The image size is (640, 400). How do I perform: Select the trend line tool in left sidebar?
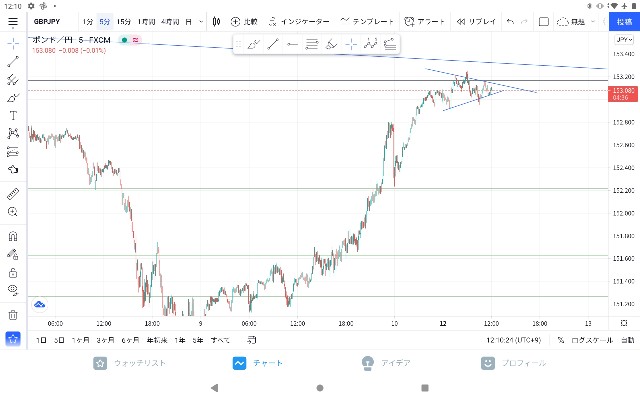(x=13, y=62)
